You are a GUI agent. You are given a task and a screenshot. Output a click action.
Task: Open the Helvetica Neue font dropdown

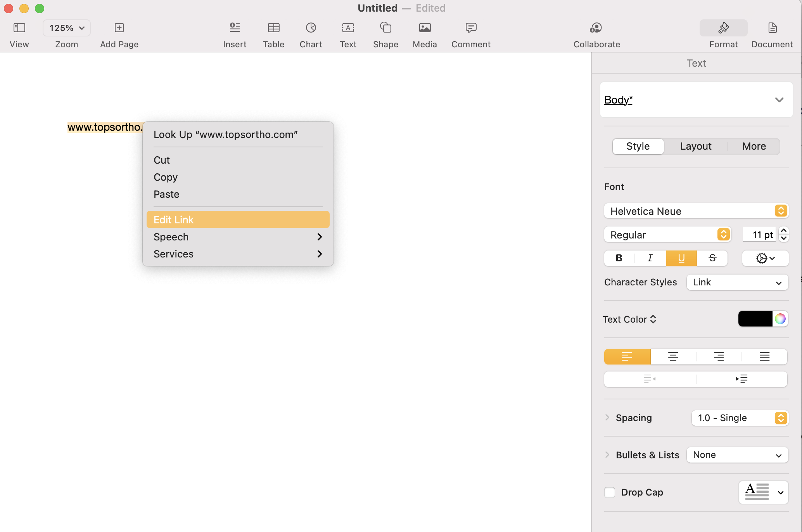pyautogui.click(x=696, y=211)
